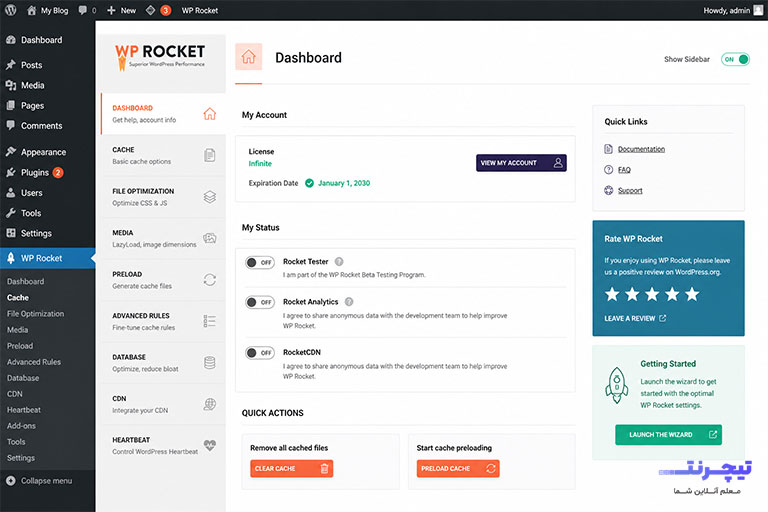768x512 pixels.
Task: Click the Clear Cache button
Action: pos(291,468)
